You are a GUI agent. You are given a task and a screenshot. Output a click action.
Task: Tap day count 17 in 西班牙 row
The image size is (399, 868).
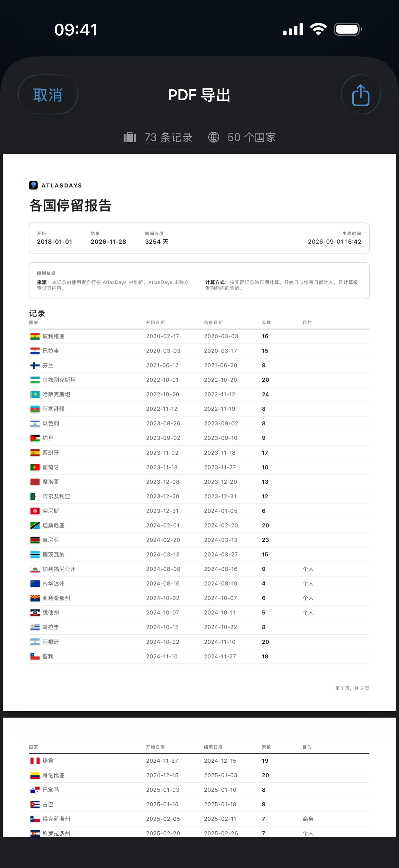point(265,452)
